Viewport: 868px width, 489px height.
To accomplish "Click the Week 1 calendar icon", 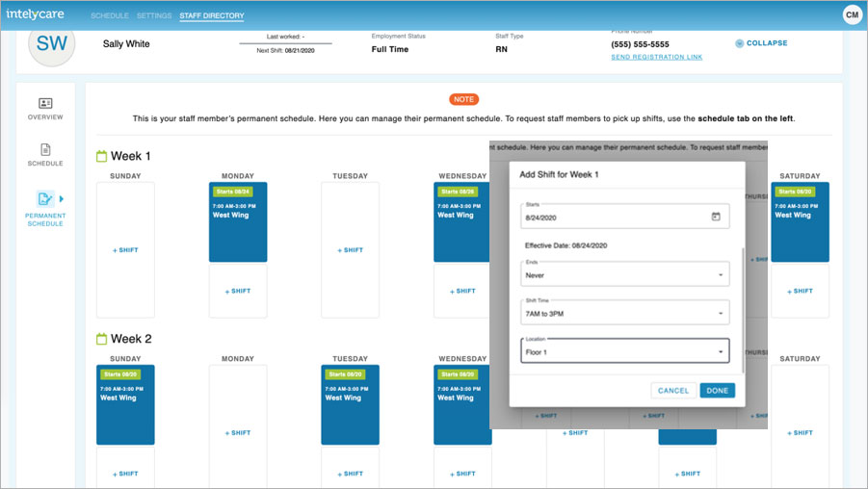I will pos(102,156).
